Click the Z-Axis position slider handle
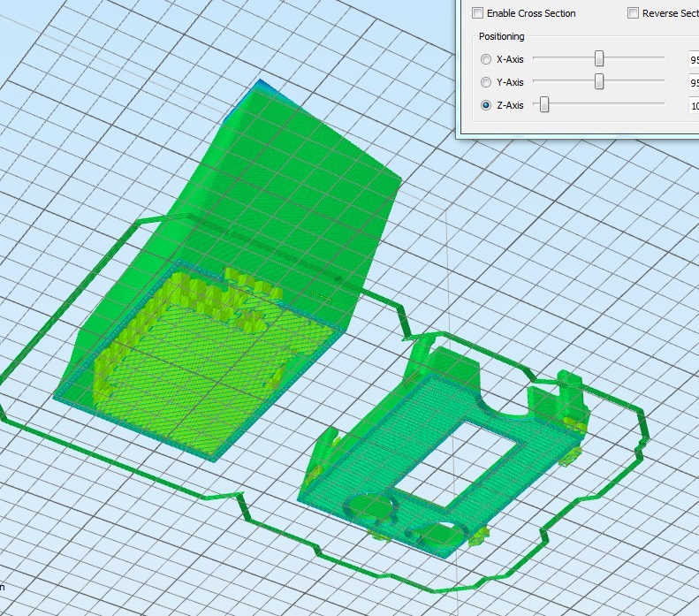The height and width of the screenshot is (616, 699). [x=544, y=105]
